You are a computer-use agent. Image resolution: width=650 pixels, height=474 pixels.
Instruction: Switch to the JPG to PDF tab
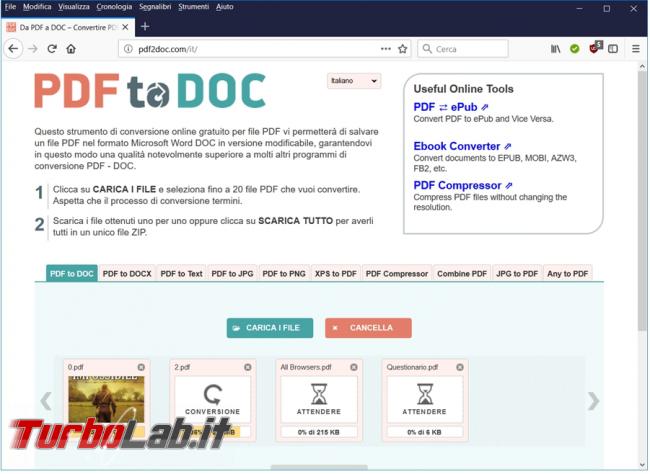point(517,274)
